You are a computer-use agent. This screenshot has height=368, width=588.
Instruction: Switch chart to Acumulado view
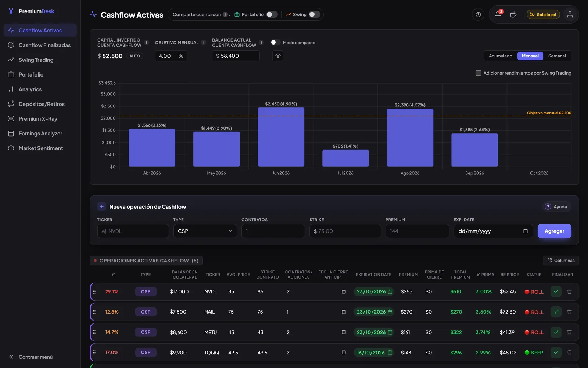point(501,56)
